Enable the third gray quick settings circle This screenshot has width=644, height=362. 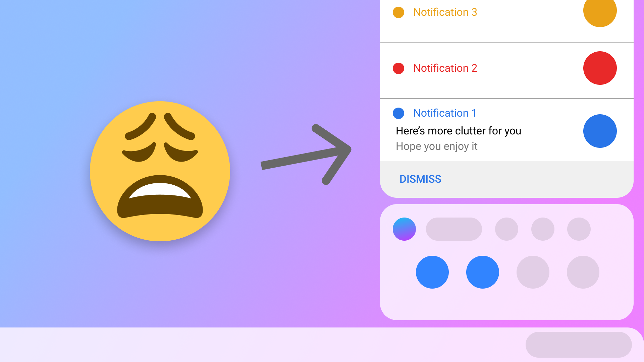533,272
